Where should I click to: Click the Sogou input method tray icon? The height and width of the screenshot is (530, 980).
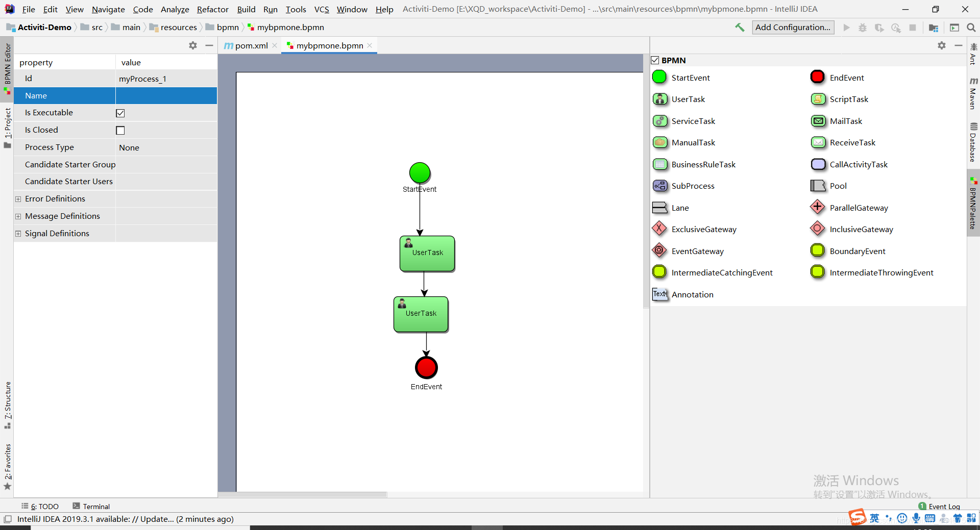pos(857,517)
